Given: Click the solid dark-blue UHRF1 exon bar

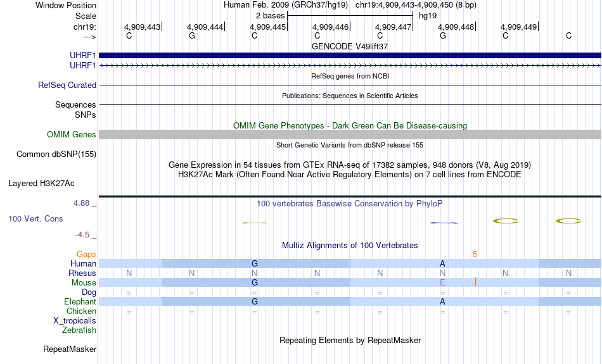Looking at the screenshot, I should coord(350,55).
